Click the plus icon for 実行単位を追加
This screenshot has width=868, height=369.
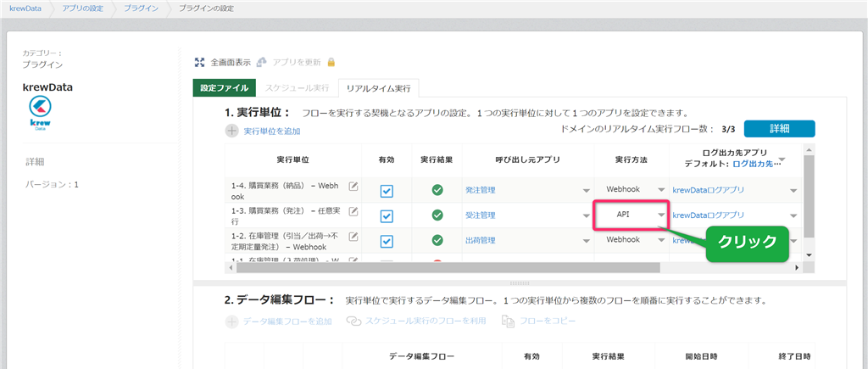tap(231, 131)
